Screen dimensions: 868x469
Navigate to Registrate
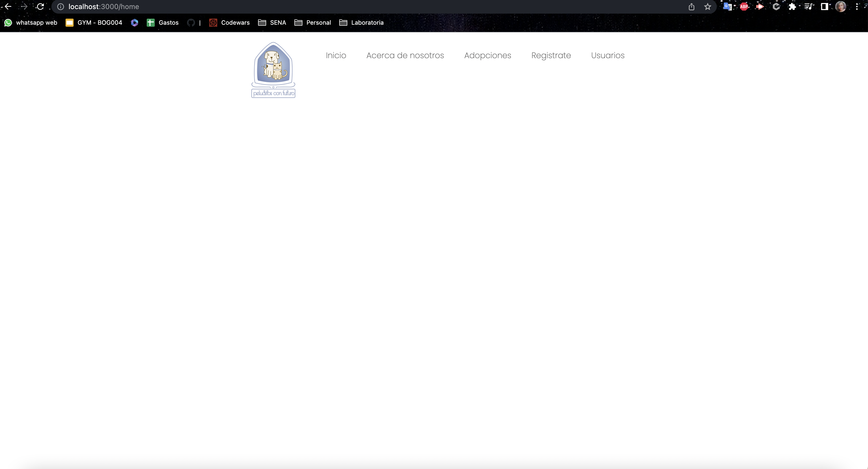tap(551, 55)
